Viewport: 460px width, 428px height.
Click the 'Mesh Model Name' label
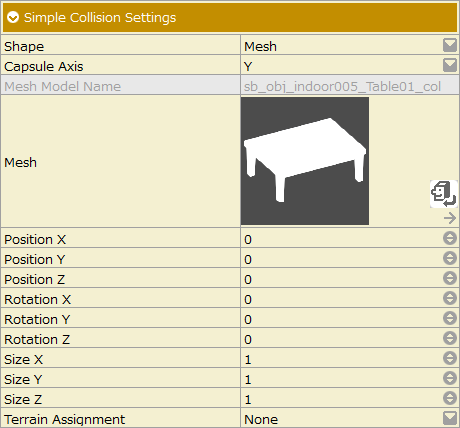pos(62,86)
